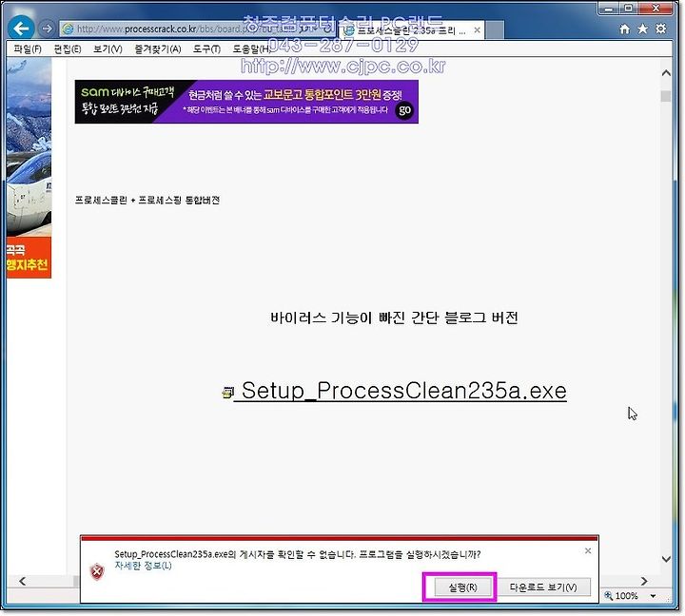Open the 도구(T) menu
685x616 pixels.
pos(206,48)
